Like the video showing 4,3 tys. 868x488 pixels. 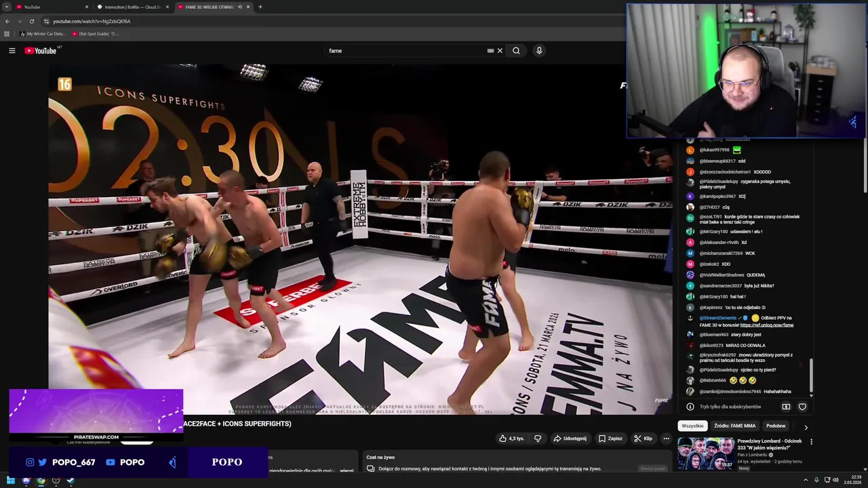tap(512, 439)
